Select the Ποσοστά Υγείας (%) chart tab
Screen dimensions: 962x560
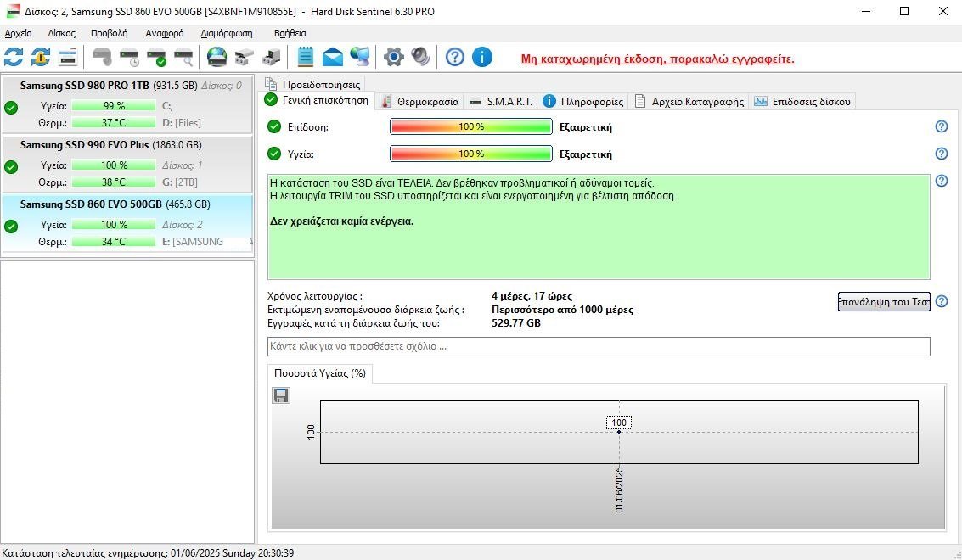(x=319, y=373)
